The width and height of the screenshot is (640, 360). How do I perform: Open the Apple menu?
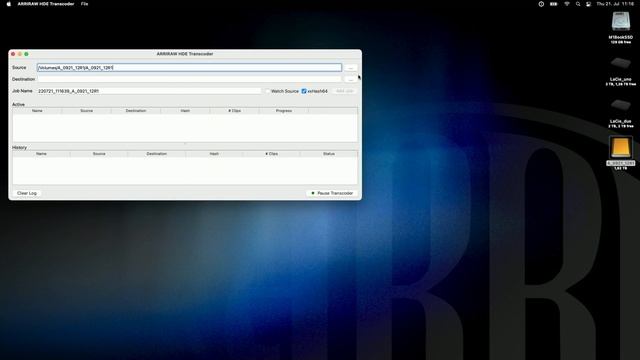(9, 4)
